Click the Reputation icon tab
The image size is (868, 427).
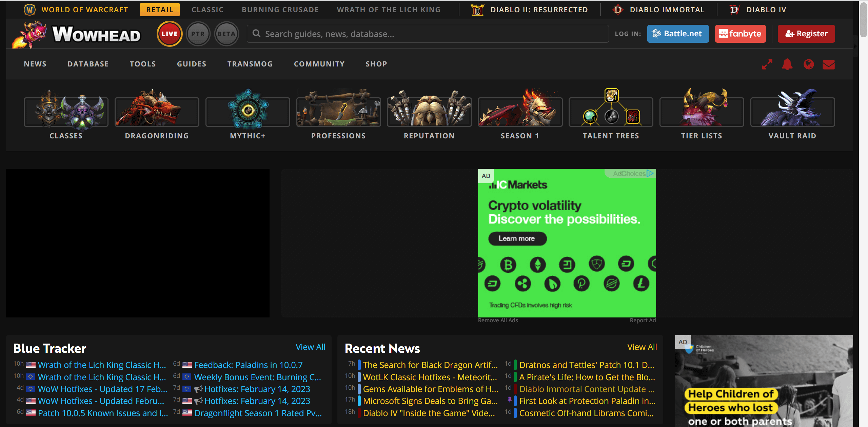pyautogui.click(x=430, y=113)
